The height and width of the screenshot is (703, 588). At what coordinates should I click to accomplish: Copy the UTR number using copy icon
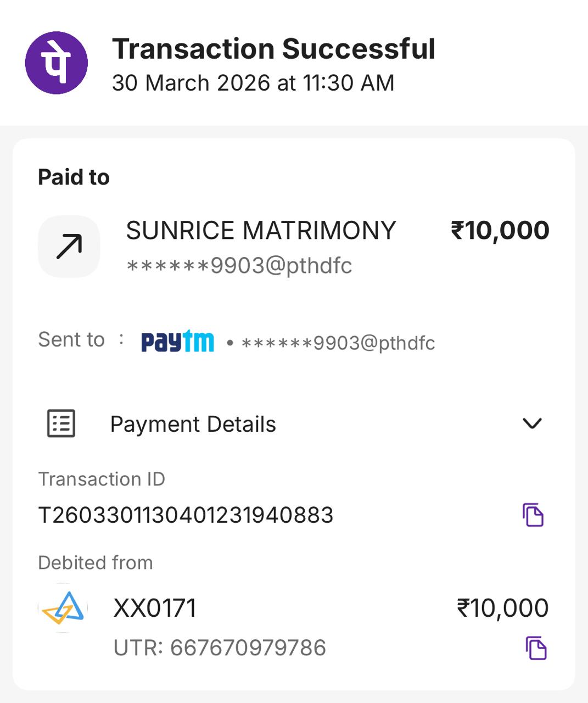536,648
